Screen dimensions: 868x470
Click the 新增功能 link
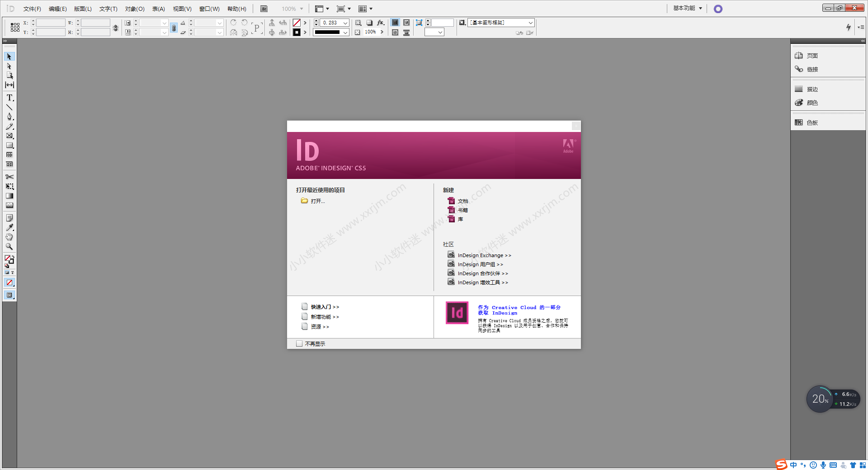tap(325, 317)
